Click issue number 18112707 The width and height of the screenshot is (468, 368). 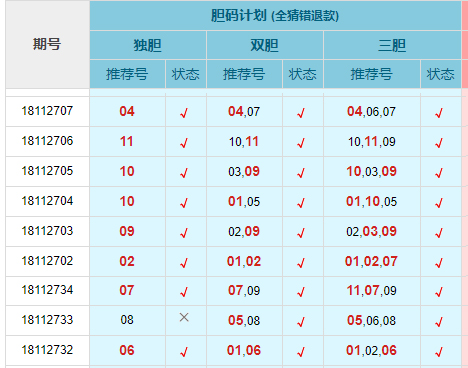(47, 111)
